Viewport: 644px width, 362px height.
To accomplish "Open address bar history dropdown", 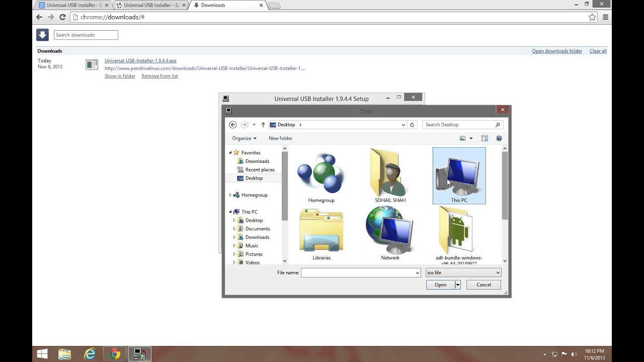I will pyautogui.click(x=403, y=125).
